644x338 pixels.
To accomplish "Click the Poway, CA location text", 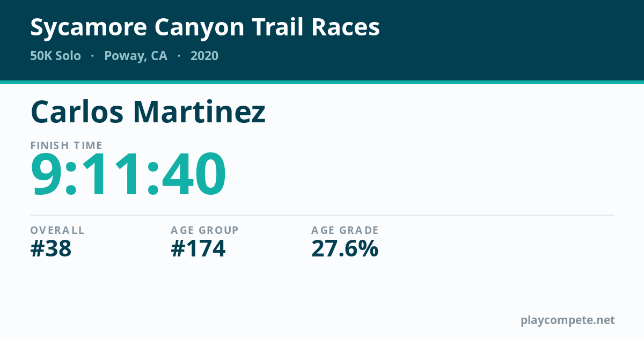I will click(x=136, y=56).
